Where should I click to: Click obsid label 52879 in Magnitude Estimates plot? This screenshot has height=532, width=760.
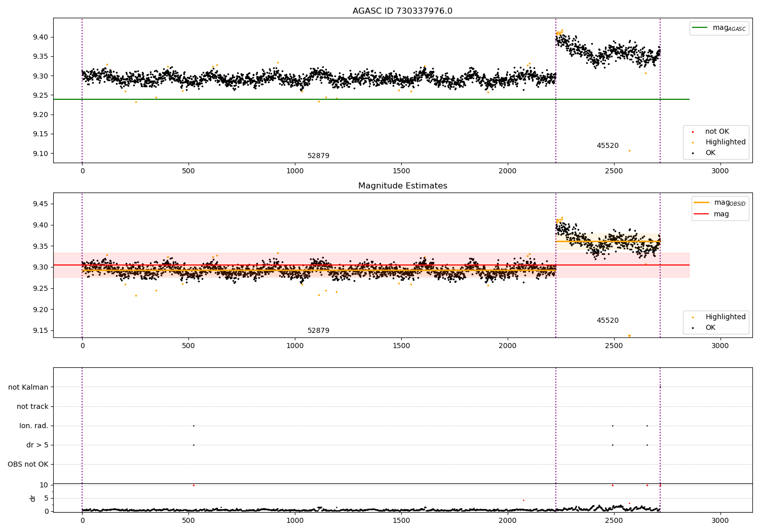pos(318,331)
